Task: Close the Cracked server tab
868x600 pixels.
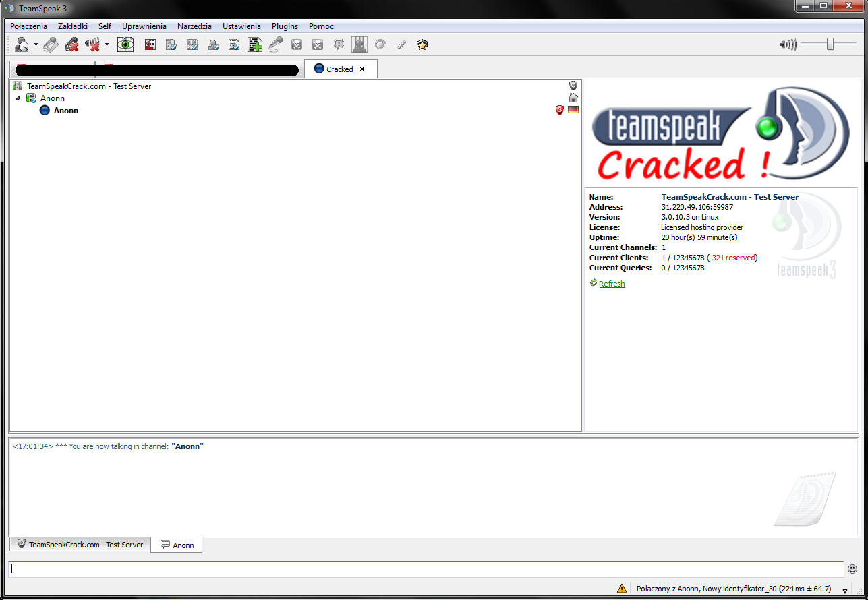Action: coord(362,69)
